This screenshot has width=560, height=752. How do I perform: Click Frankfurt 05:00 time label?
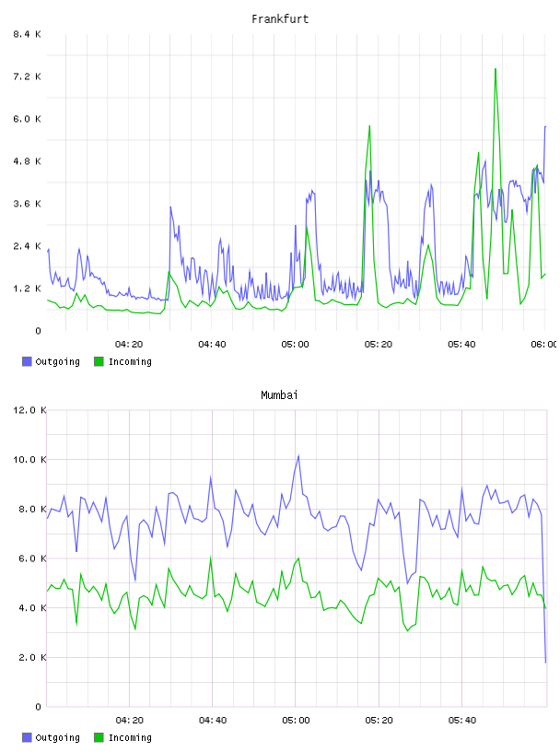[296, 345]
